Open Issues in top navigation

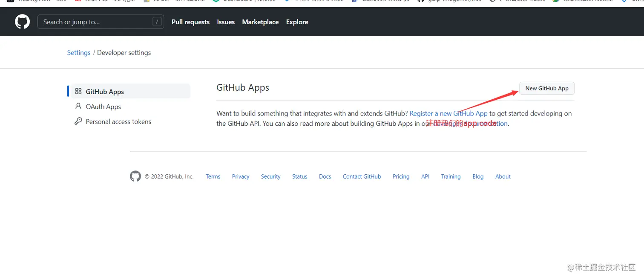point(226,22)
